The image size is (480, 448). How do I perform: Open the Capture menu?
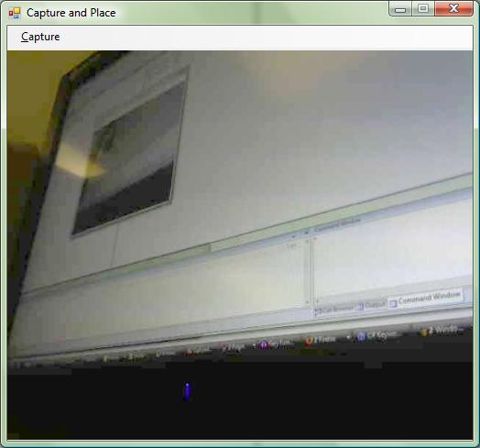[40, 37]
